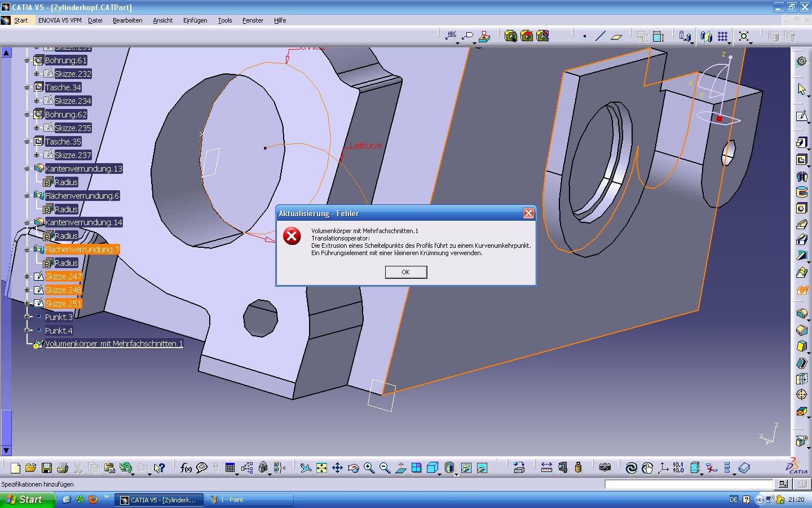Open the Hilfe menu
The height and width of the screenshot is (508, 812).
tap(280, 20)
